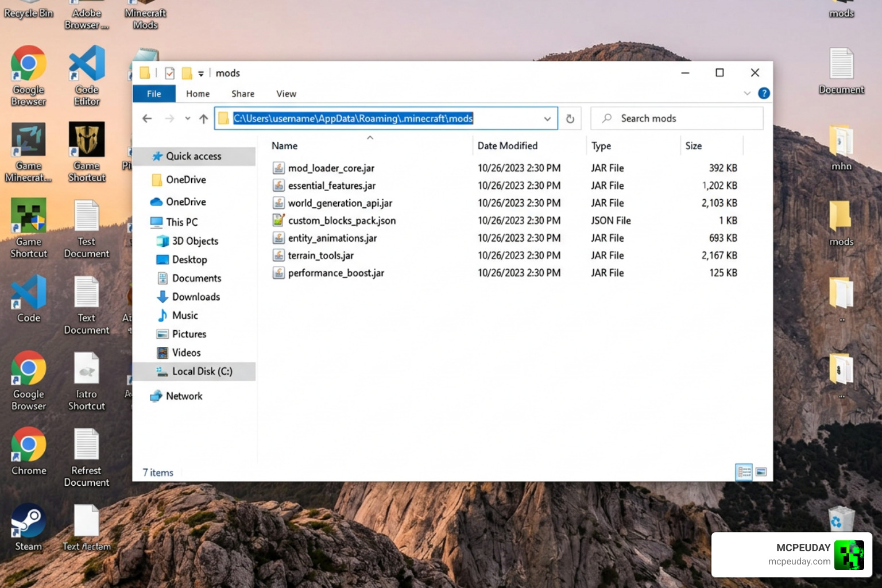Screen dimensions: 882x588
Task: Select Test Document desktop icon
Action: pos(87,228)
